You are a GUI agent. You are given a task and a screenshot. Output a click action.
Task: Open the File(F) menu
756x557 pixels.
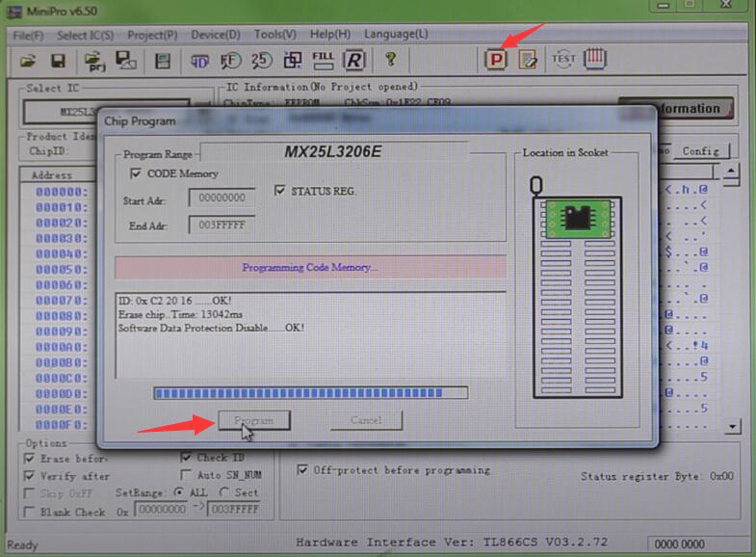28,36
